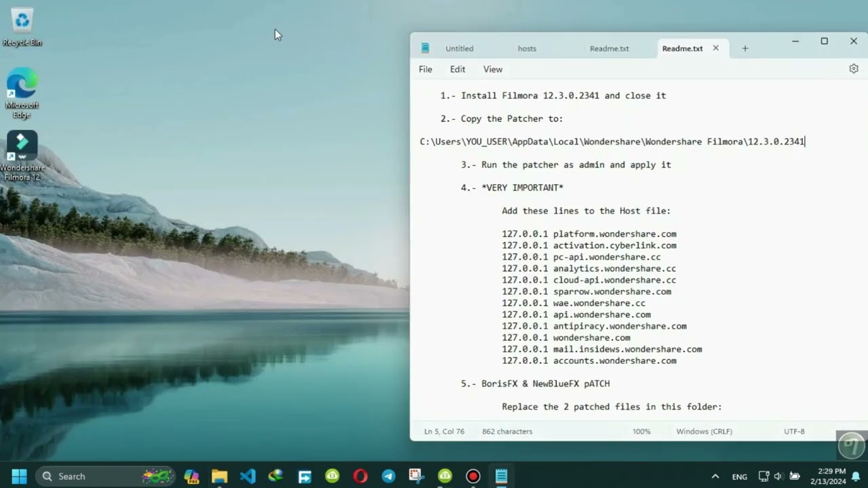This screenshot has height=488, width=868.
Task: Click the line with pc-api.wondershare.cc
Action: click(581, 257)
